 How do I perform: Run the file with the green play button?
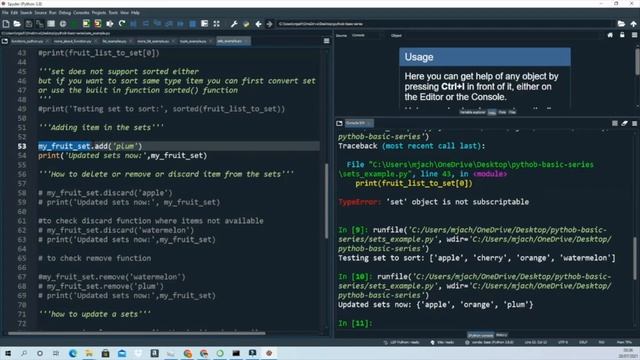coord(74,24)
